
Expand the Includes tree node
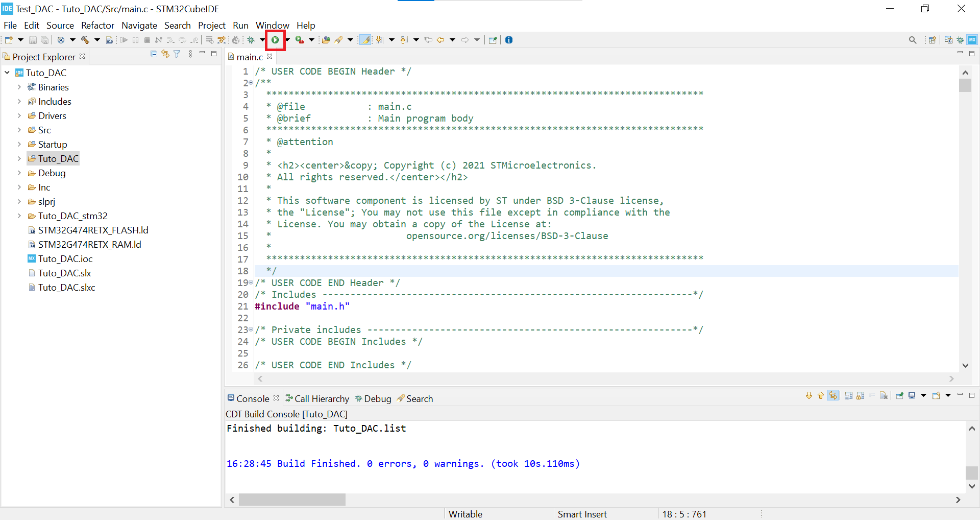pyautogui.click(x=19, y=102)
